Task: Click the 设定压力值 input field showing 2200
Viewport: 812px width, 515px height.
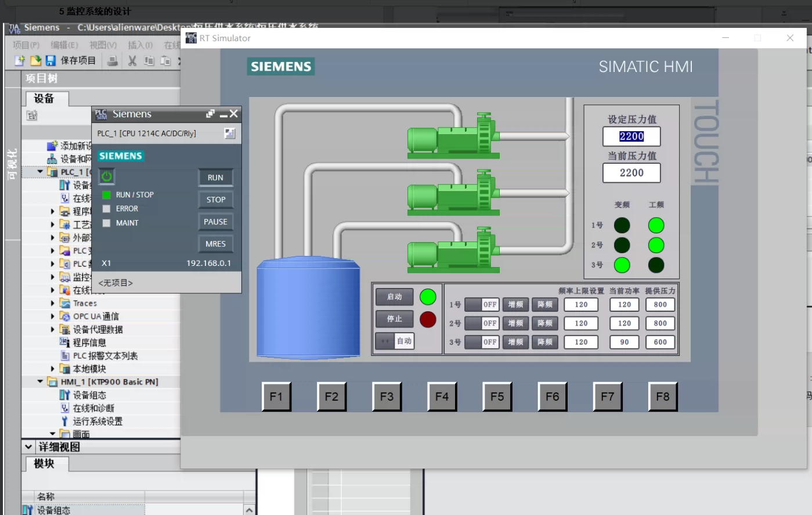Action: click(631, 136)
